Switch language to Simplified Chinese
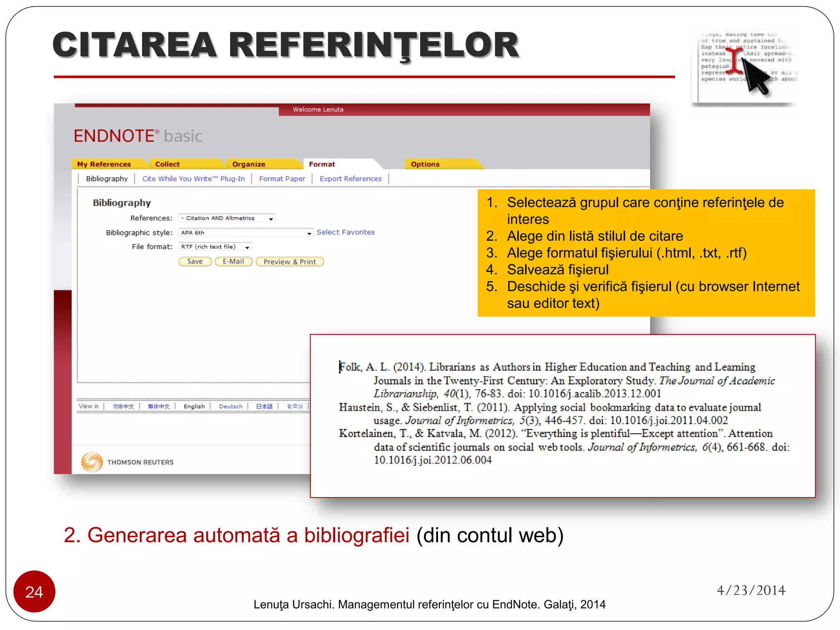Screen dimensions: 840x630 point(123,406)
